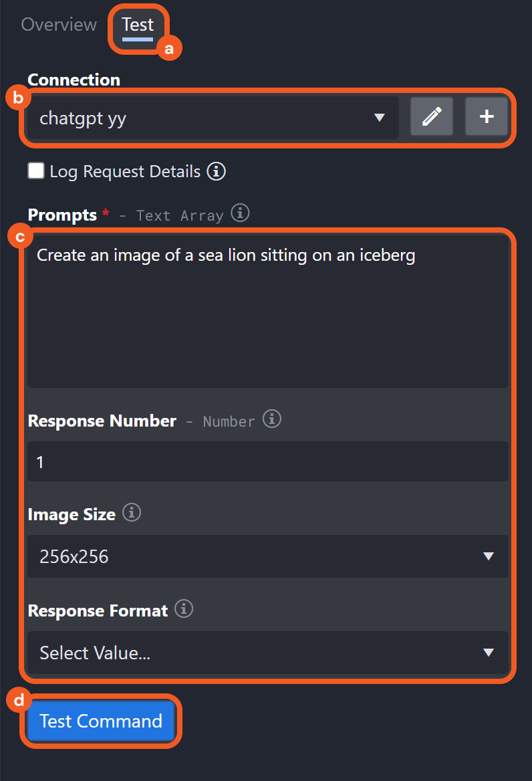
Task: Select the Test tab
Action: tap(138, 24)
